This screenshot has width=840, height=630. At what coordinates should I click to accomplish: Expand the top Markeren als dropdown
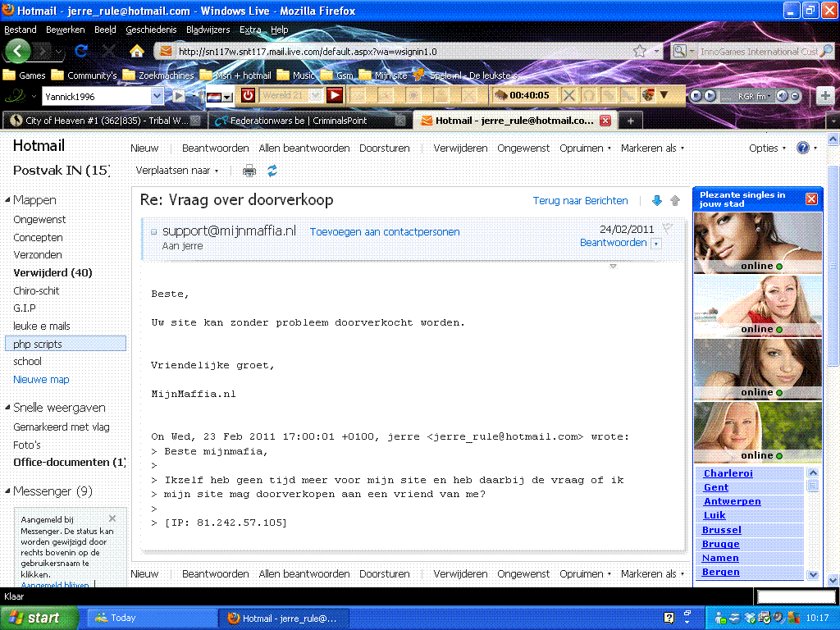[x=682, y=148]
